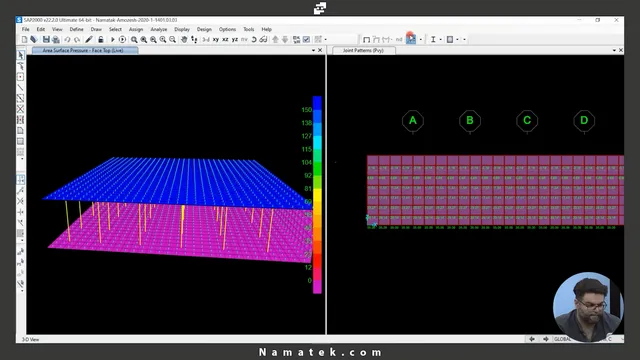Expand window list arrow in Joint Patterns pane
Viewport: 640px width, 360px height.
tap(614, 50)
